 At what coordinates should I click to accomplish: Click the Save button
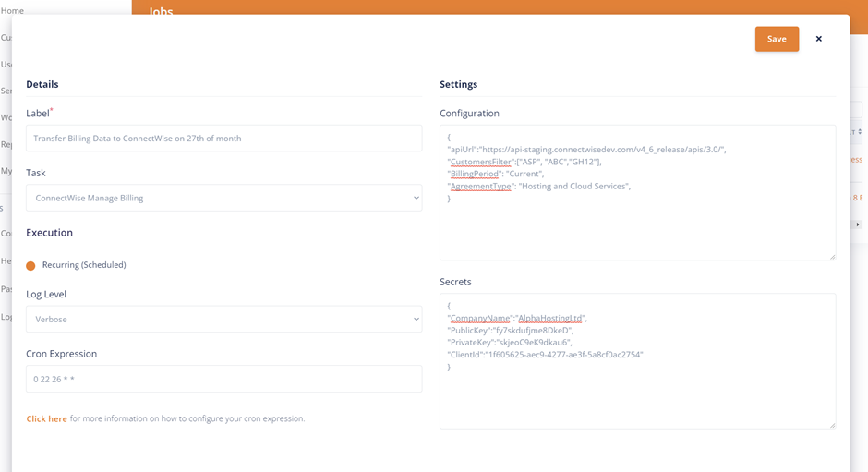tap(777, 39)
